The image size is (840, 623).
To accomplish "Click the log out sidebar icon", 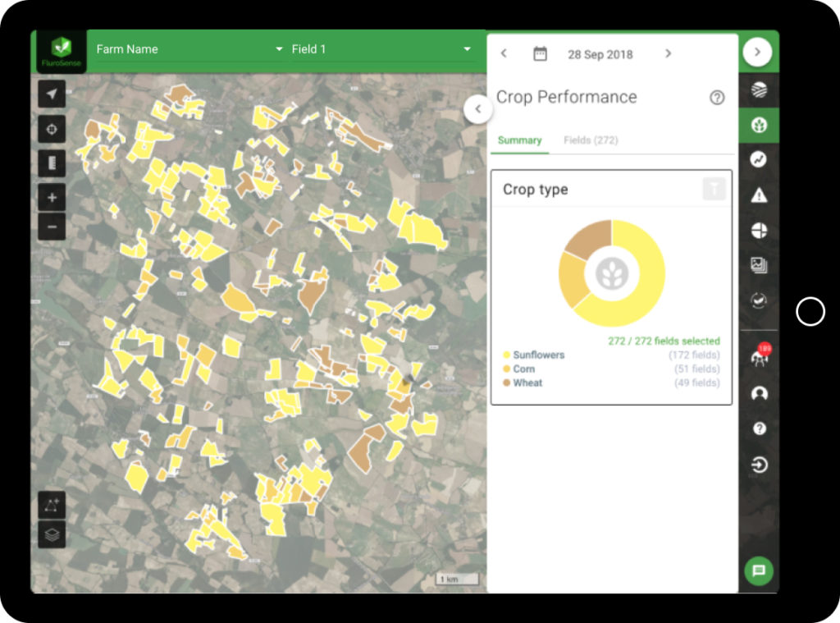I will point(759,465).
